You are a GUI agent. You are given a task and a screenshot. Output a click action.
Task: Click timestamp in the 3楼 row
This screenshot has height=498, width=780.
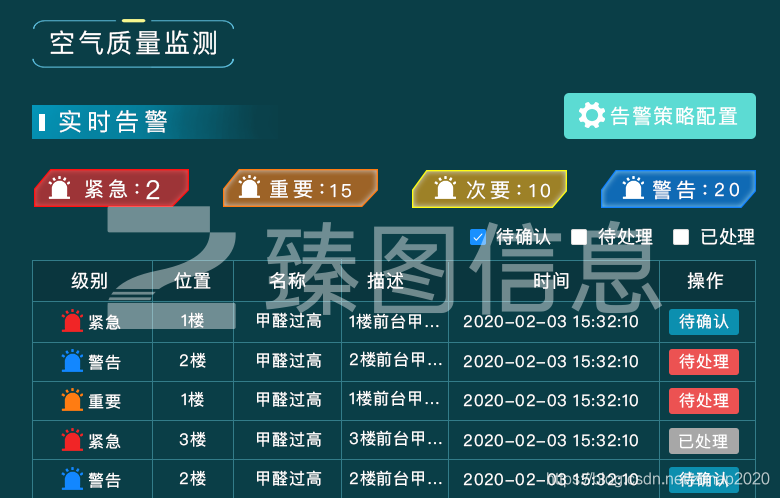tap(551, 441)
